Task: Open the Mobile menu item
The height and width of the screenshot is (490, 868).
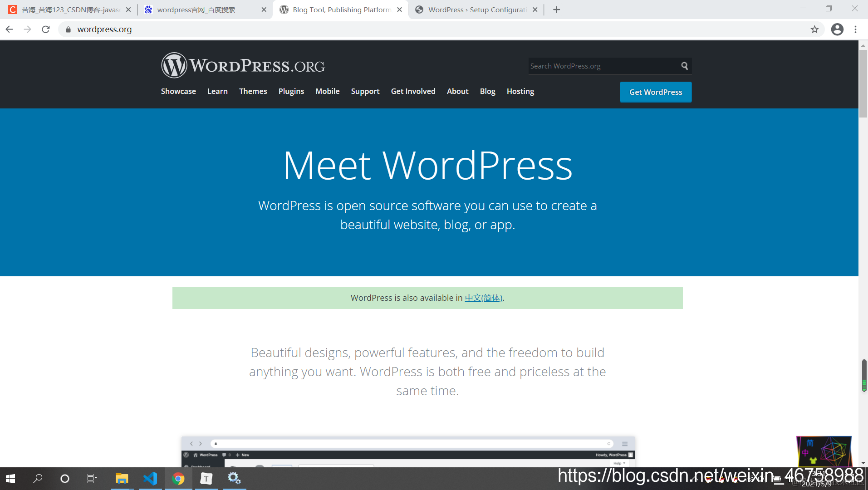Action: (x=328, y=91)
